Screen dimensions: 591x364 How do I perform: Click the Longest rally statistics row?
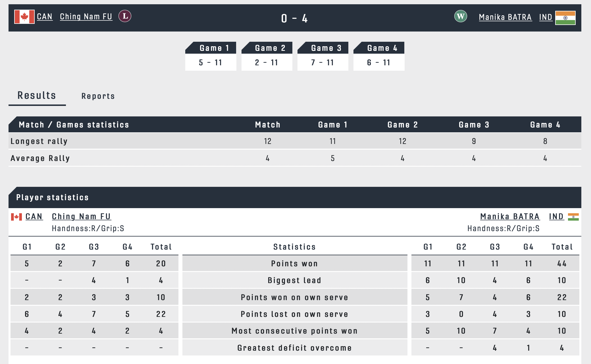click(295, 141)
